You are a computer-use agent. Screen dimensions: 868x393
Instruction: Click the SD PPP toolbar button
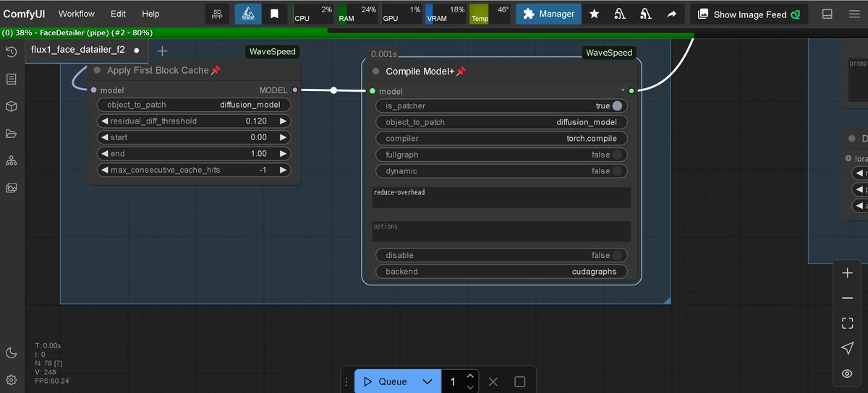pos(218,14)
